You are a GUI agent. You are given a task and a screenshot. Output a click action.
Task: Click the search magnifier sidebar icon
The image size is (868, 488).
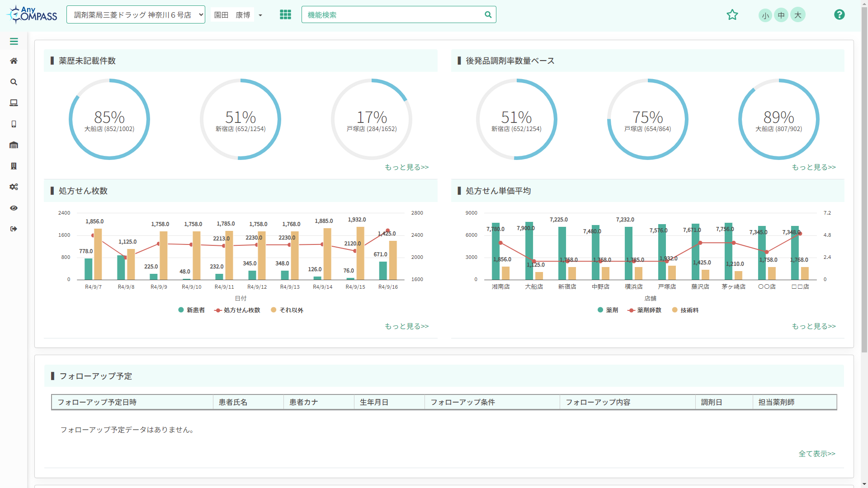point(14,82)
